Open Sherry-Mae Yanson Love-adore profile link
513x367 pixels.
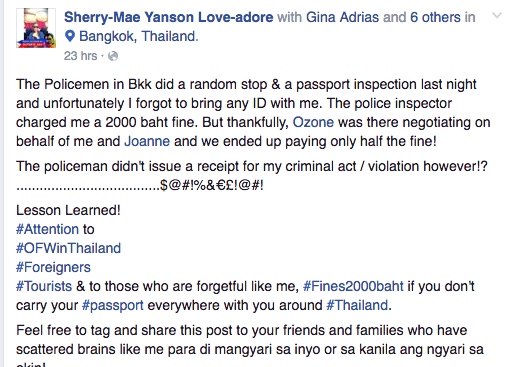169,17
